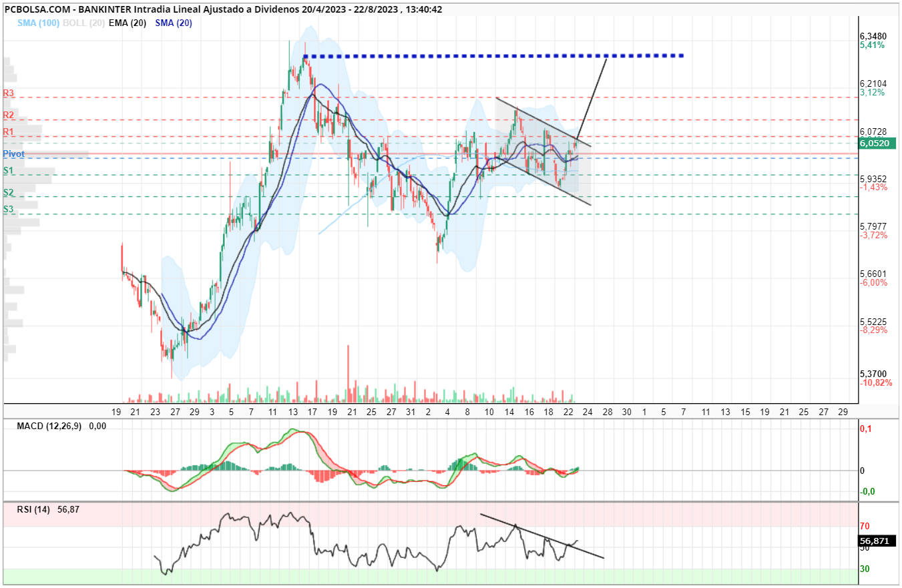The width and height of the screenshot is (902, 588).
Task: Click the 5,5225 price axis value
Action: click(x=874, y=321)
